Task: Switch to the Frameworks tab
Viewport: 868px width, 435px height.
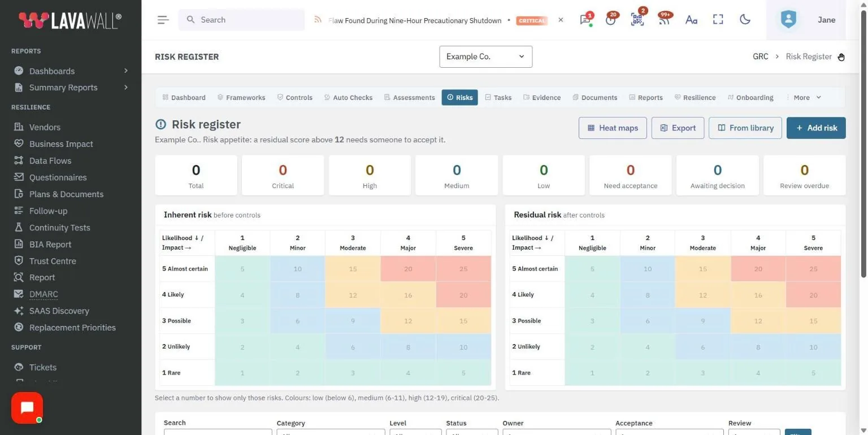Action: pyautogui.click(x=241, y=98)
